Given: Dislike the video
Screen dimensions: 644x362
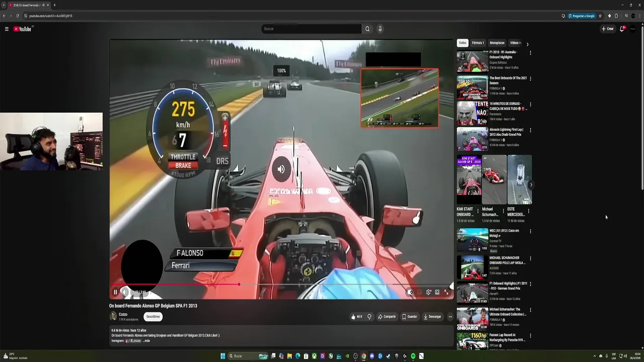Looking at the screenshot, I should [369, 317].
